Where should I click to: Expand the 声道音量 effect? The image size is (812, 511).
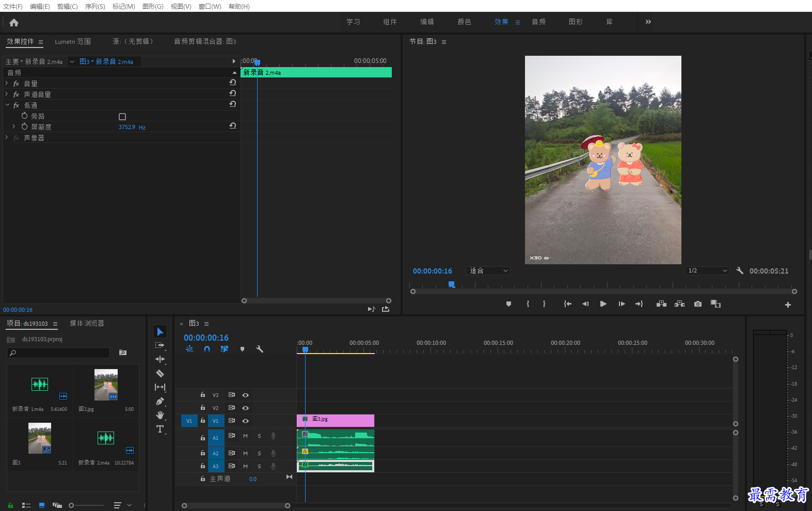click(x=7, y=94)
